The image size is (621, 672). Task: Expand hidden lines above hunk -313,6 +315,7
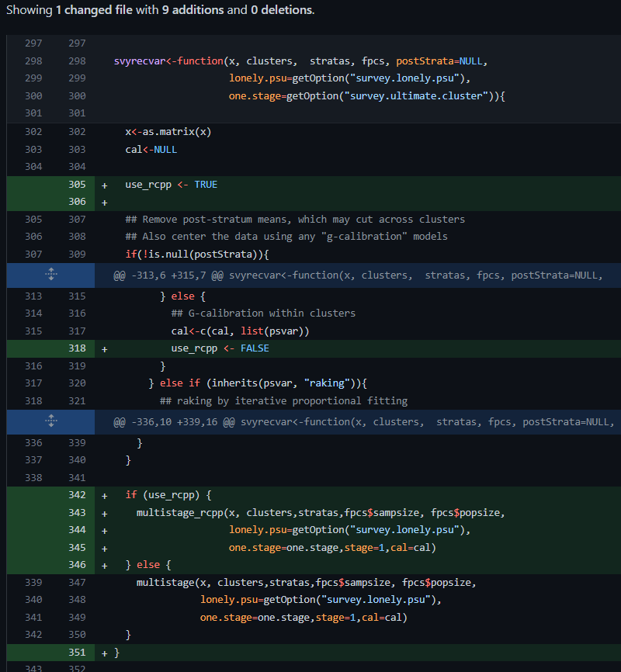(x=51, y=274)
